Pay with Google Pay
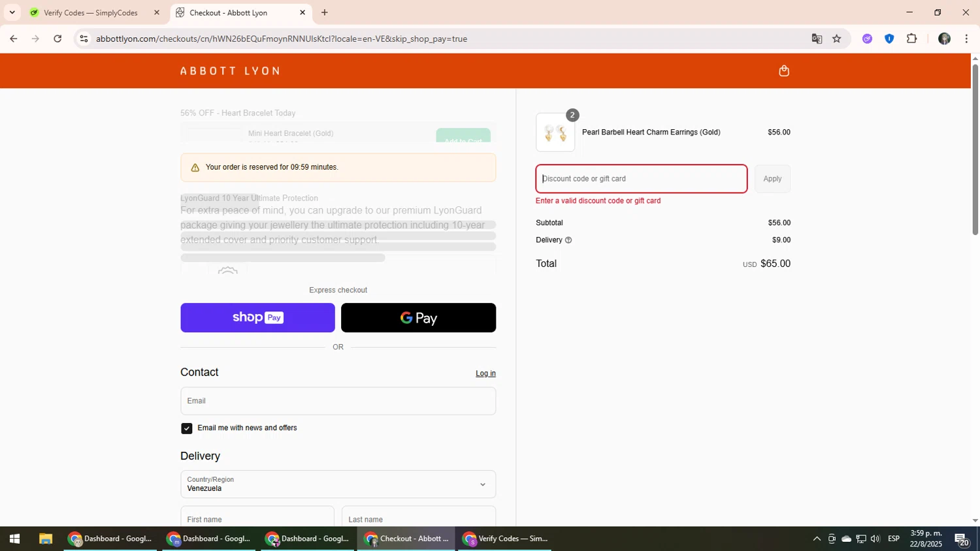Screen dimensions: 980x551 418,318
